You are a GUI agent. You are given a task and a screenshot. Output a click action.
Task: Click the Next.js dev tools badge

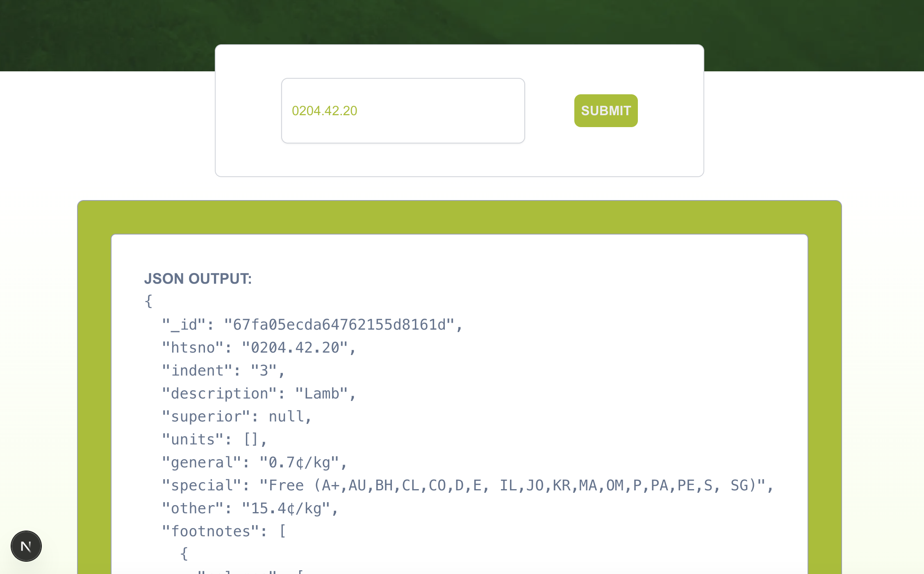point(26,546)
